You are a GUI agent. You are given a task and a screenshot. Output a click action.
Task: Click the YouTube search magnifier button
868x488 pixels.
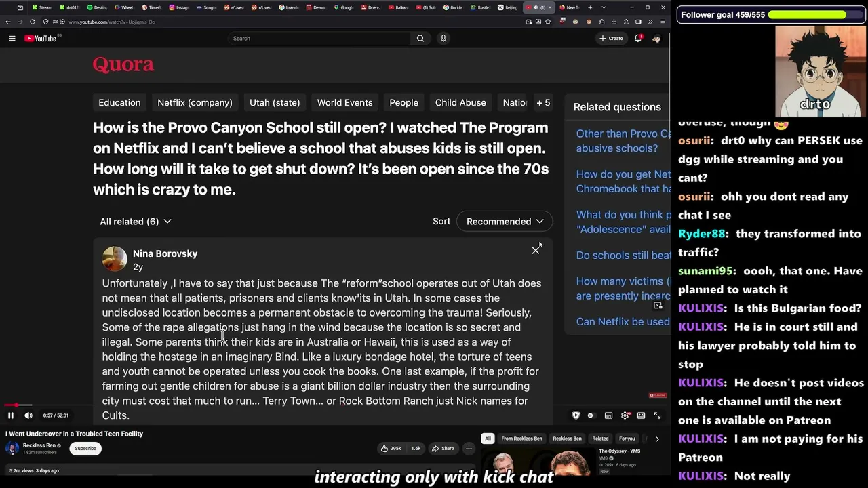click(420, 39)
